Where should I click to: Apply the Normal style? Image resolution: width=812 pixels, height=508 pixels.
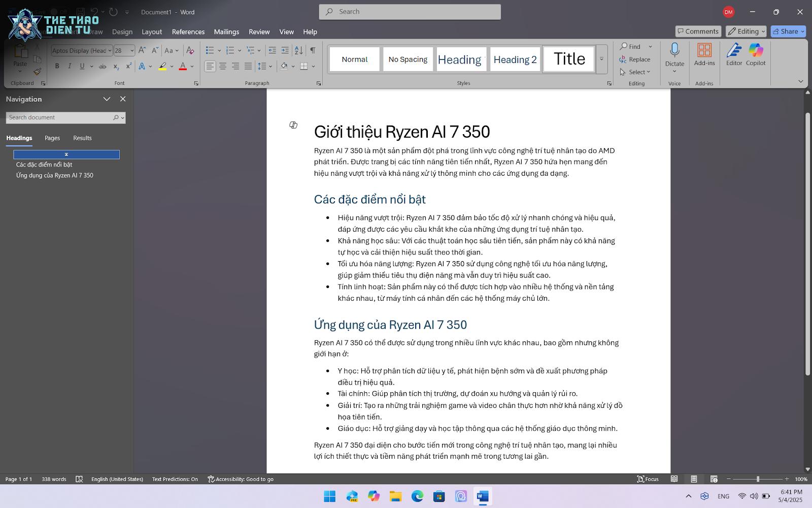(x=354, y=59)
